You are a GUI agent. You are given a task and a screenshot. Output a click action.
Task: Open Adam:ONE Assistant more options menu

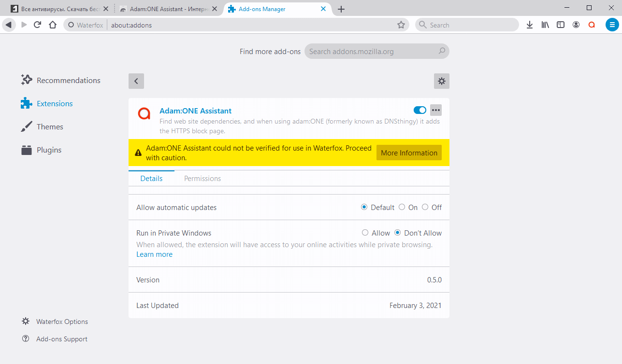[x=436, y=110]
